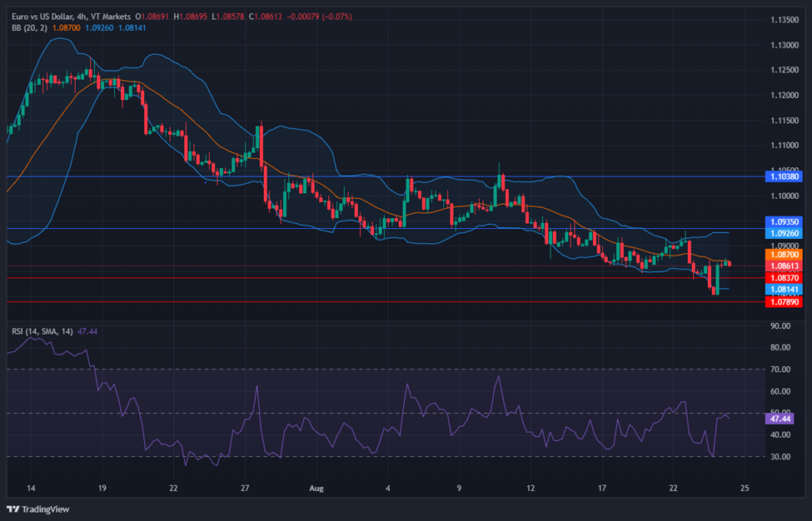Screen dimensions: 812x521
Task: Click the 1.10380 blue price label
Action: (x=785, y=176)
